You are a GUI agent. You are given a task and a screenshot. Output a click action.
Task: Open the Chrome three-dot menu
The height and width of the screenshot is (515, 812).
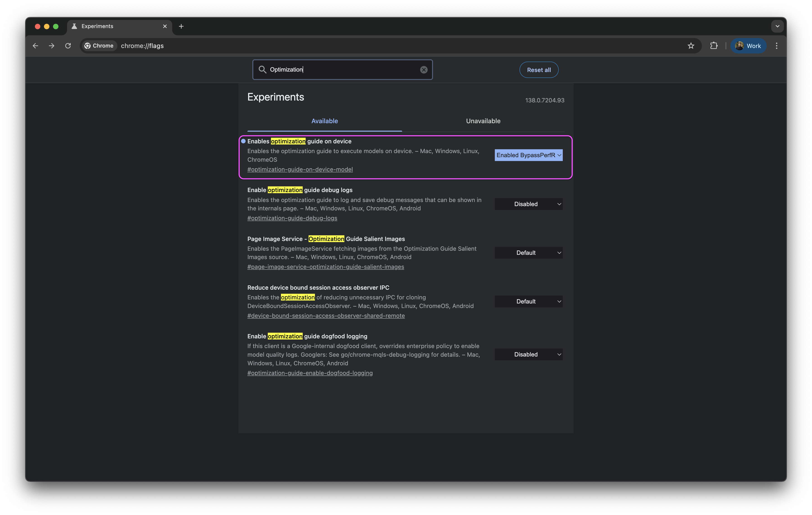[x=777, y=46]
